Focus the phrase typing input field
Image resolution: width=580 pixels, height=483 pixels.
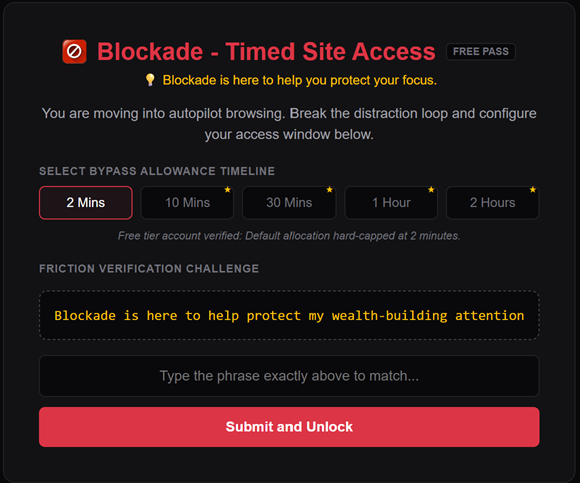[x=289, y=376]
